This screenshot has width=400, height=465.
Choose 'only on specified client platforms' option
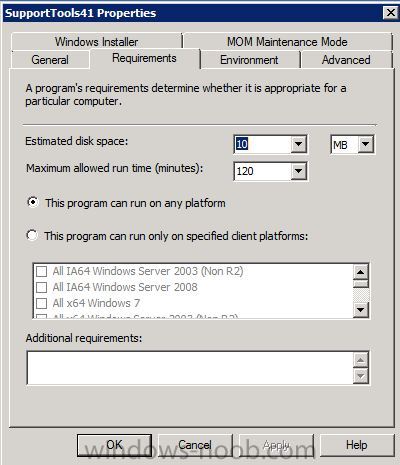[32, 235]
